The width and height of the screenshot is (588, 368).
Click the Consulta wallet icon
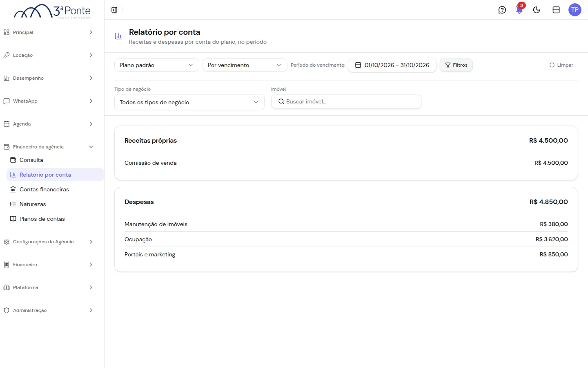point(13,160)
